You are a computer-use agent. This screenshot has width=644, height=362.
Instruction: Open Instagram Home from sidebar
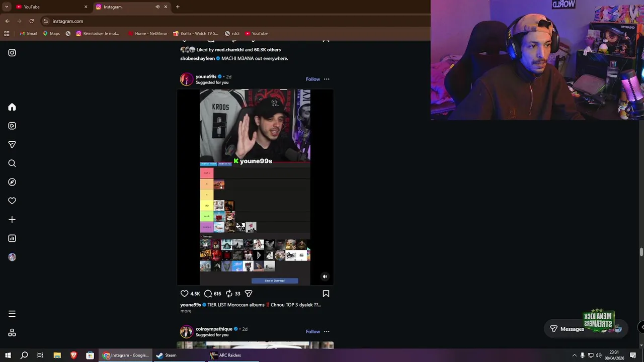pyautogui.click(x=12, y=107)
